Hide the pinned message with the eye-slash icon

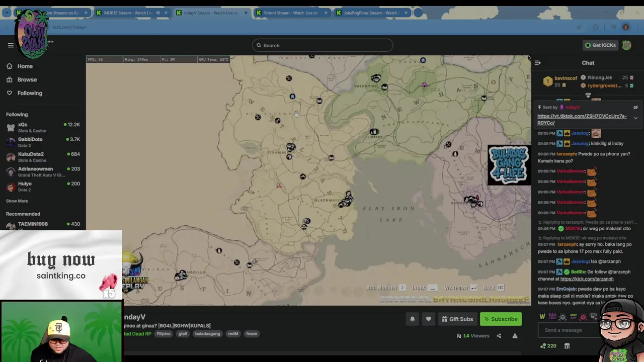tap(635, 107)
